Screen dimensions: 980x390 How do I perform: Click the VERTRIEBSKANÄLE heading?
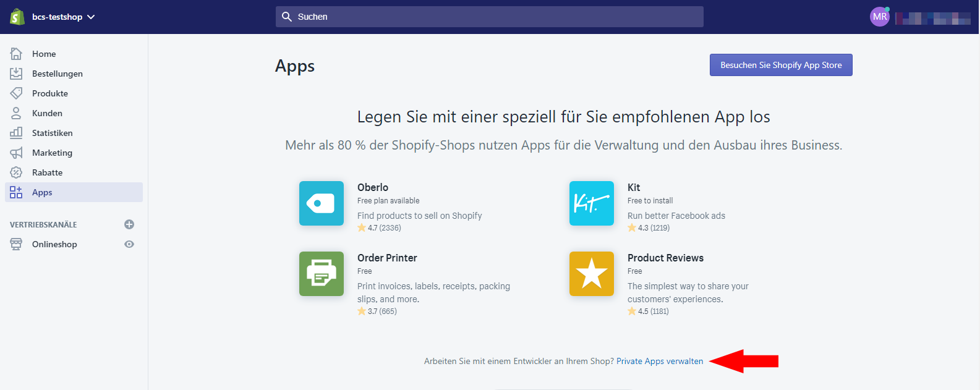[x=43, y=224]
